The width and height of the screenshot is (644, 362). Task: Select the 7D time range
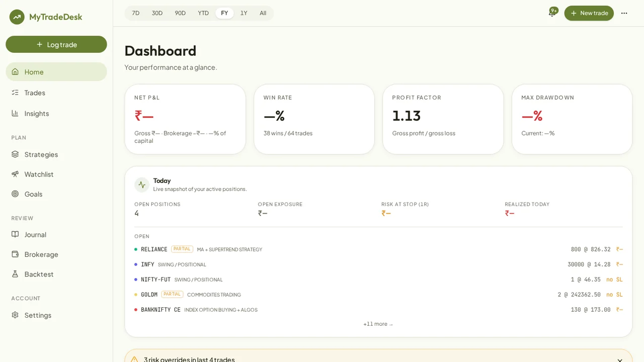136,13
